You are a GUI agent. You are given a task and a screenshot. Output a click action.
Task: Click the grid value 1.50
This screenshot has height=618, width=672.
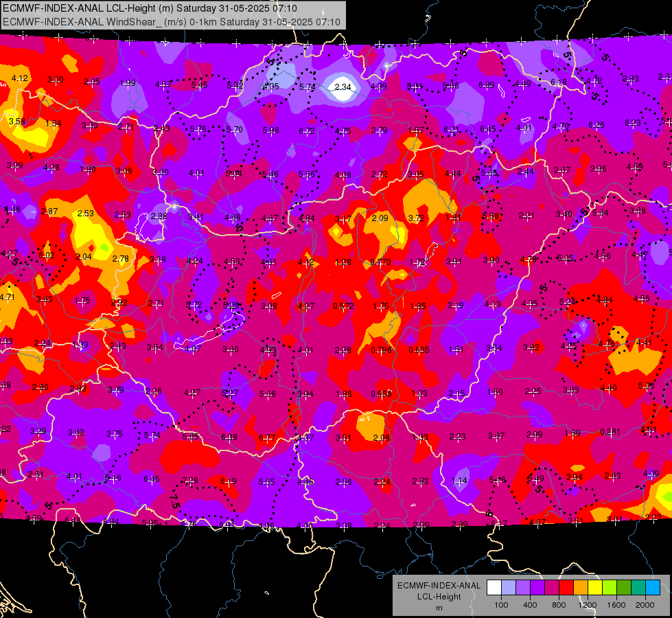click(495, 392)
